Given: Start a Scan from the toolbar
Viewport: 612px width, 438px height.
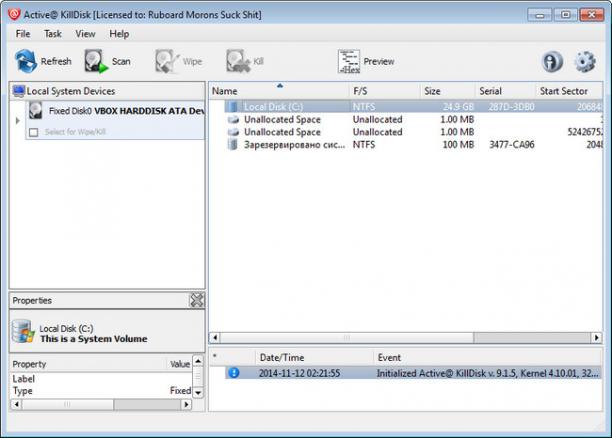Looking at the screenshot, I should (96, 61).
